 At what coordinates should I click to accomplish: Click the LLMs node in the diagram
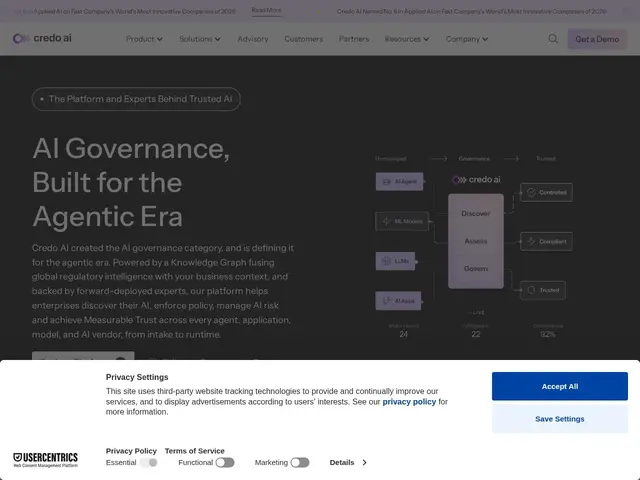coord(395,261)
